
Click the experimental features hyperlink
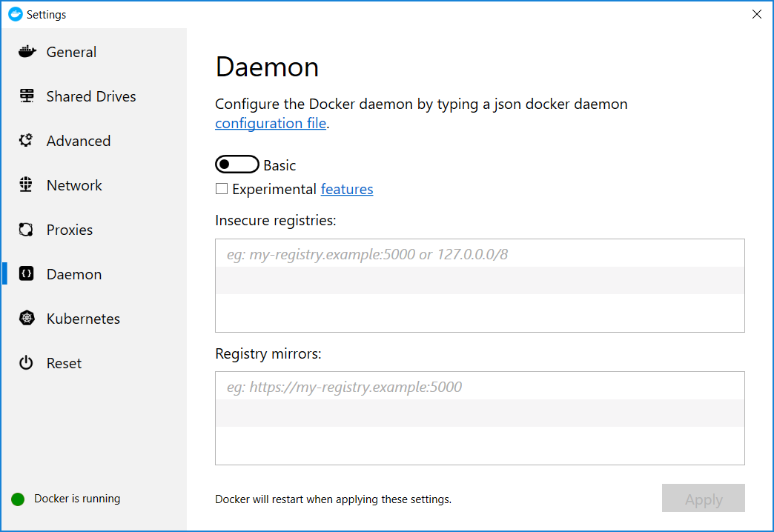coord(346,189)
